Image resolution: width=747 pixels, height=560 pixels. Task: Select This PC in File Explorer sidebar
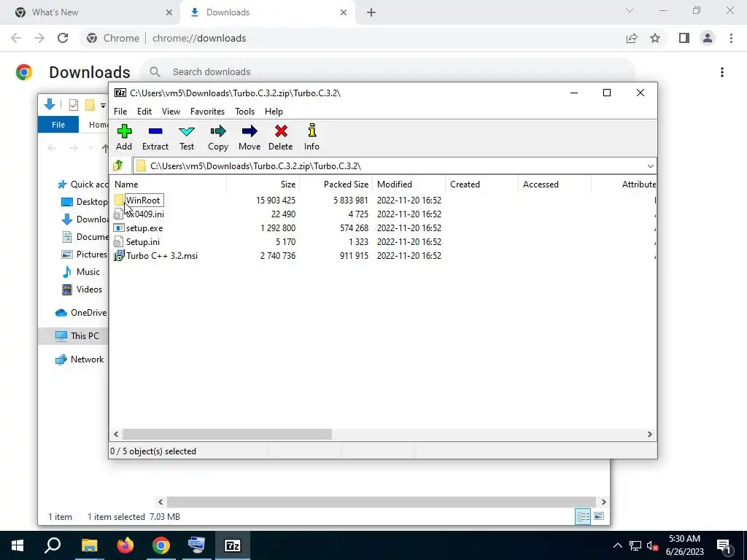click(x=77, y=336)
